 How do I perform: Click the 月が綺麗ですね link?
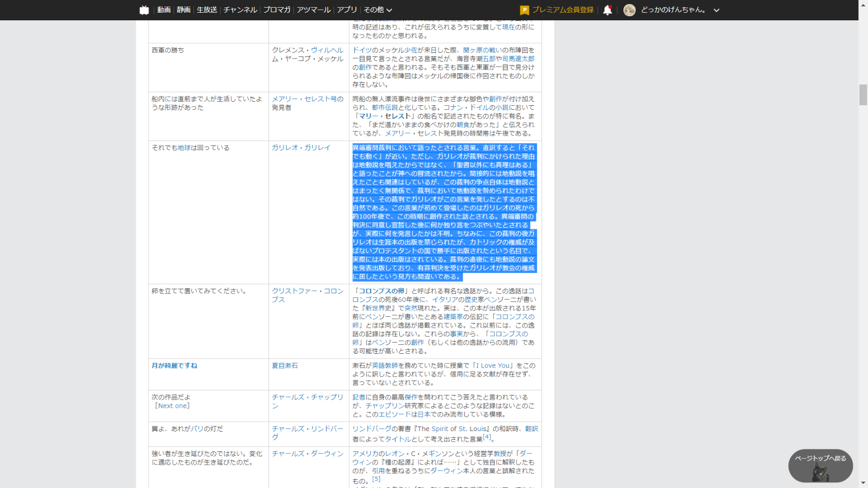pos(174,365)
